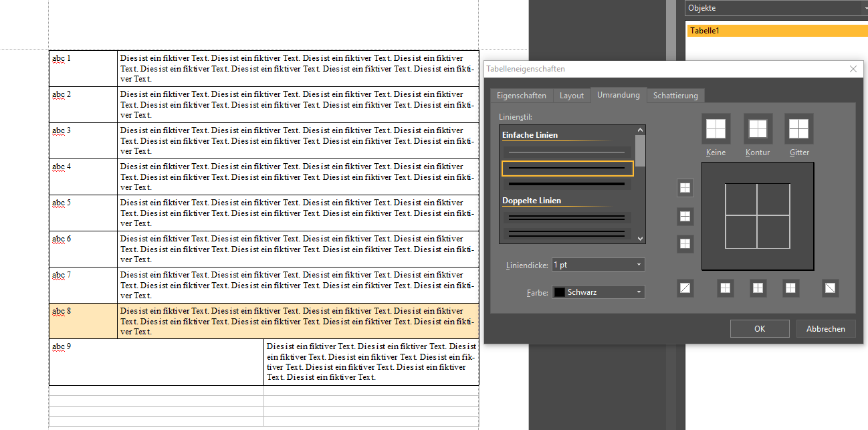Toggle the bottom border line button

(685, 244)
